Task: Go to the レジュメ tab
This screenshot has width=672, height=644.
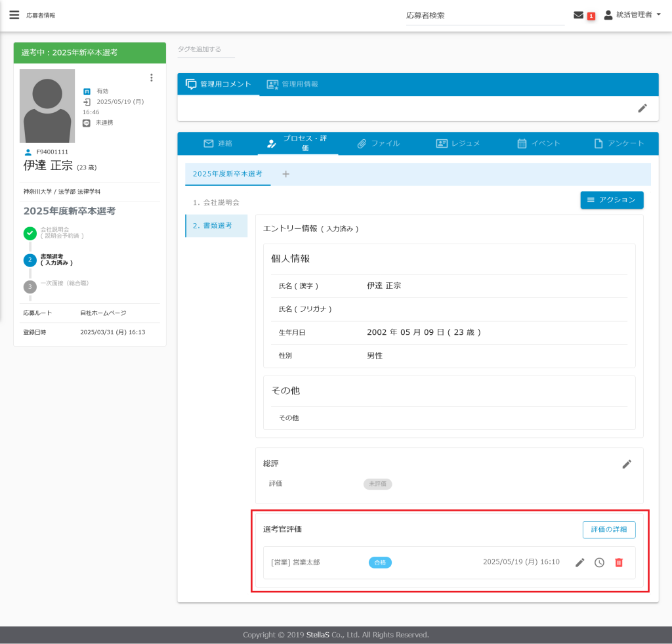Action: coord(458,143)
